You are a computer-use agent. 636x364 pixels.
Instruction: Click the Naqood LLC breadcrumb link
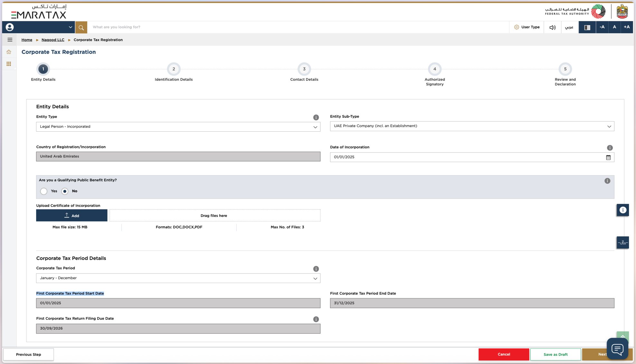(53, 40)
